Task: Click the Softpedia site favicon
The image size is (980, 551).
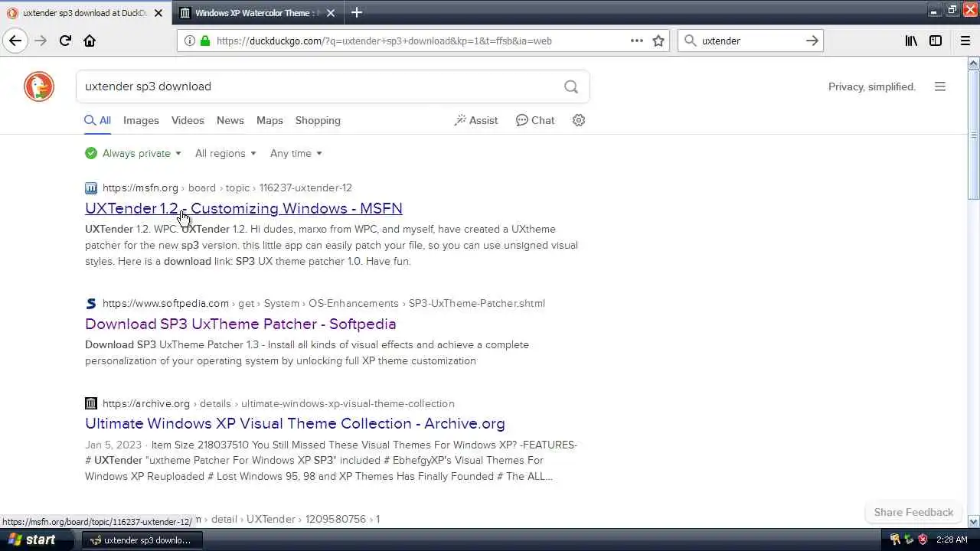Action: pos(91,303)
